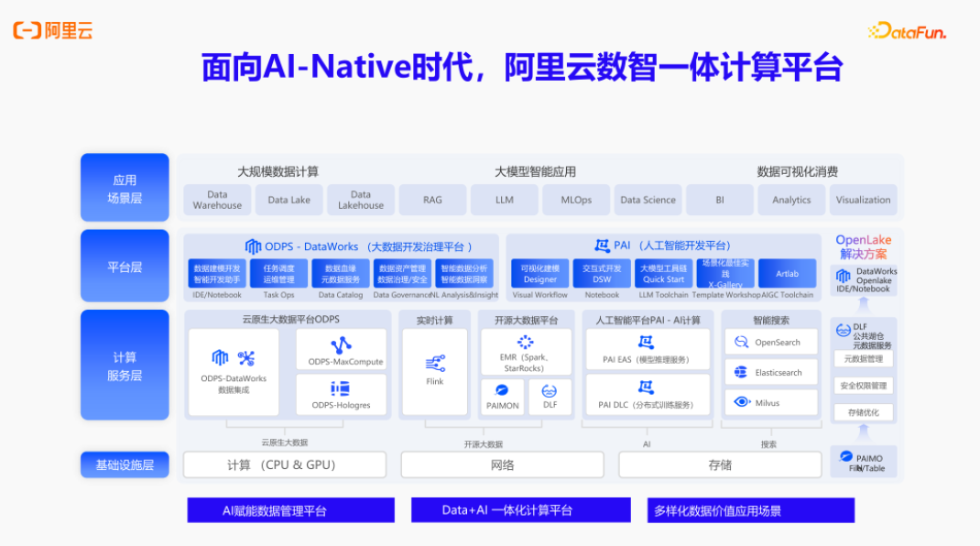Choose the BI box
The width and height of the screenshot is (980, 546).
click(720, 200)
